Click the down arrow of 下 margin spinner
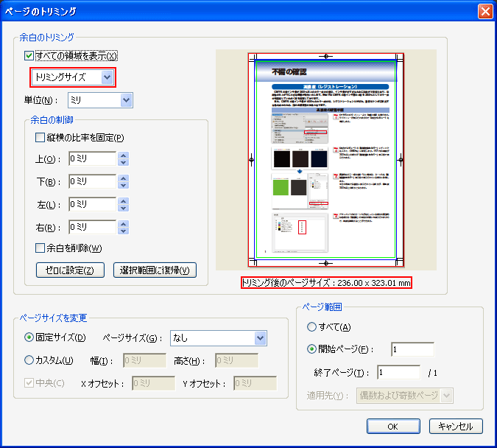497x448 pixels. click(124, 186)
